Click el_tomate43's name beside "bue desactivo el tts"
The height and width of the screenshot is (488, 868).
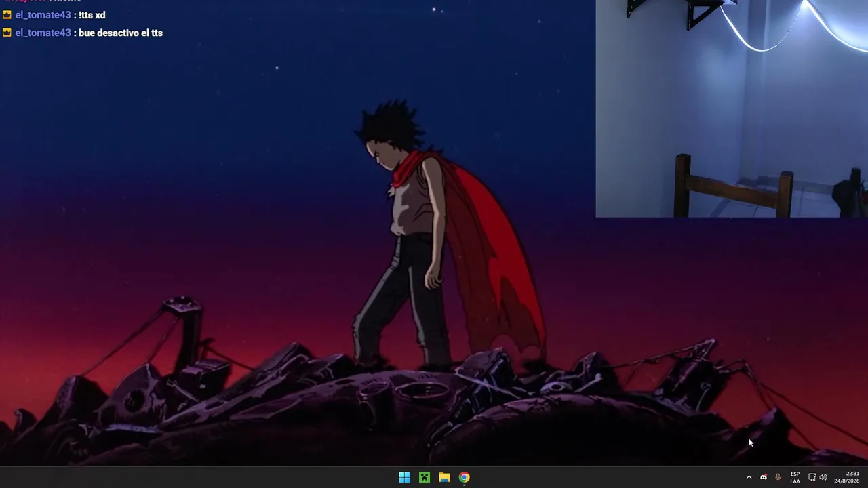tap(43, 33)
